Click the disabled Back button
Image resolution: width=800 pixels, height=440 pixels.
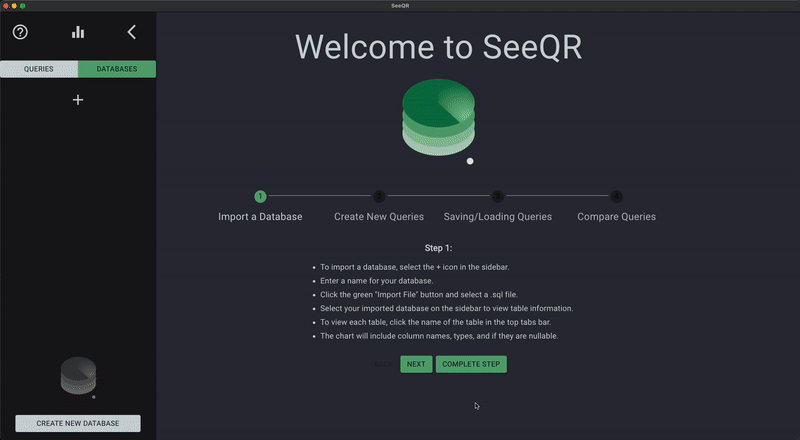click(384, 364)
